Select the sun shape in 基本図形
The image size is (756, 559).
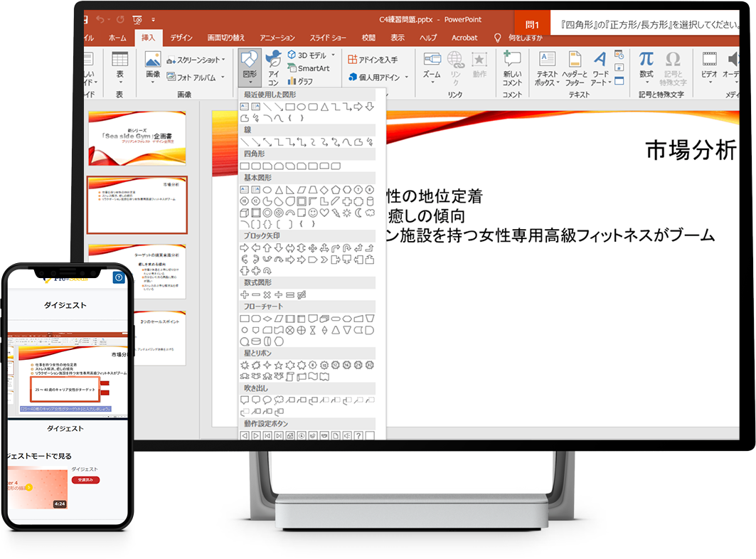pos(347,213)
